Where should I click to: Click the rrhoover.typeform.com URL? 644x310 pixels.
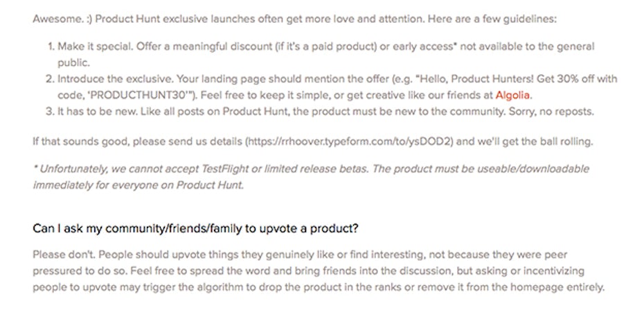pyautogui.click(x=350, y=142)
